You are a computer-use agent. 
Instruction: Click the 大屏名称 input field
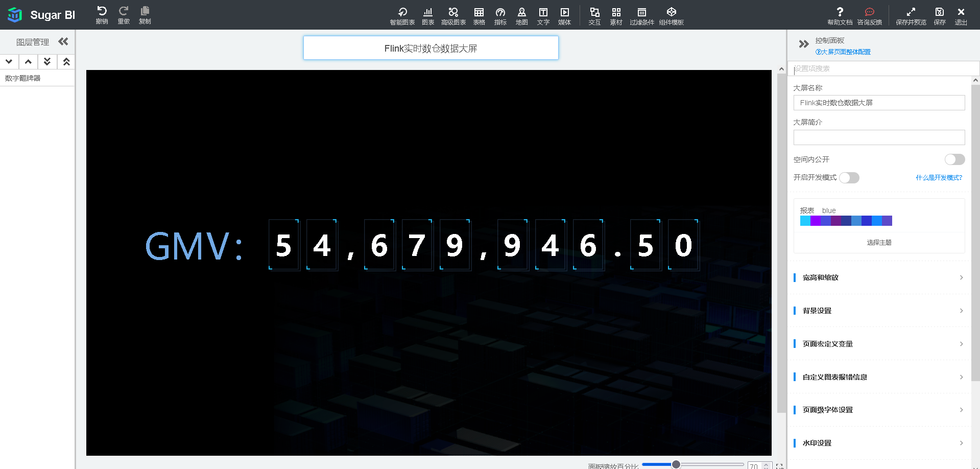click(x=879, y=103)
